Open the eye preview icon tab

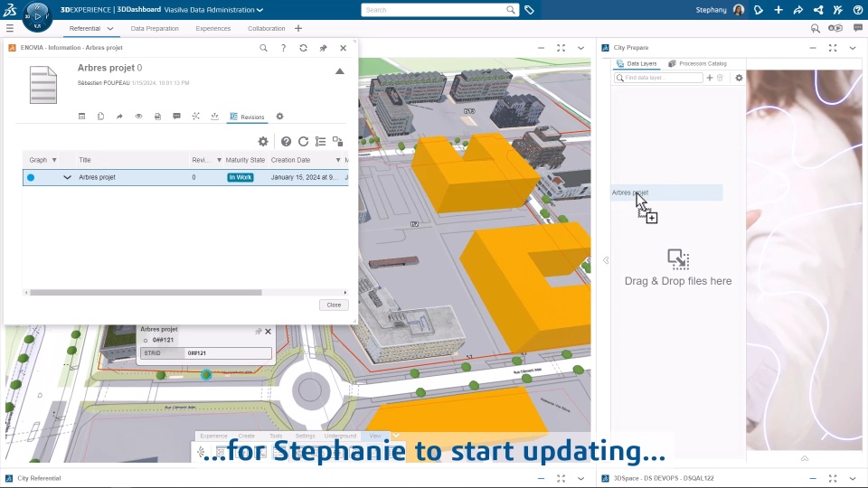coord(139,117)
